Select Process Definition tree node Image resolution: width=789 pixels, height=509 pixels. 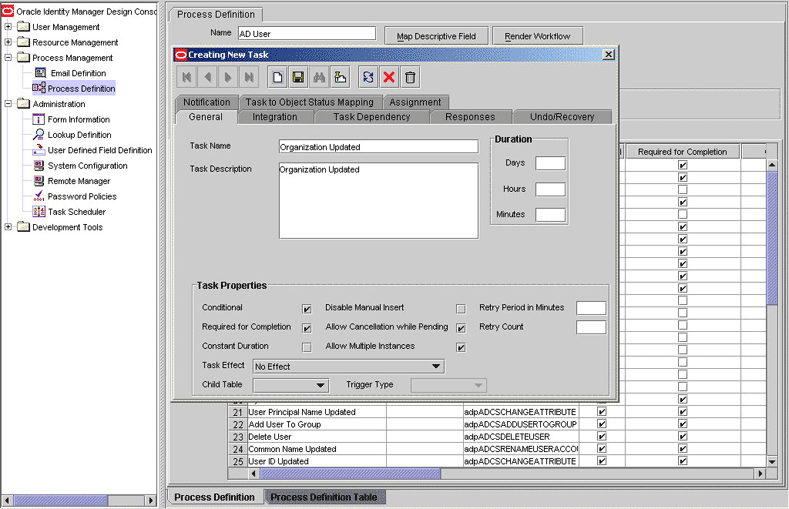(x=81, y=89)
